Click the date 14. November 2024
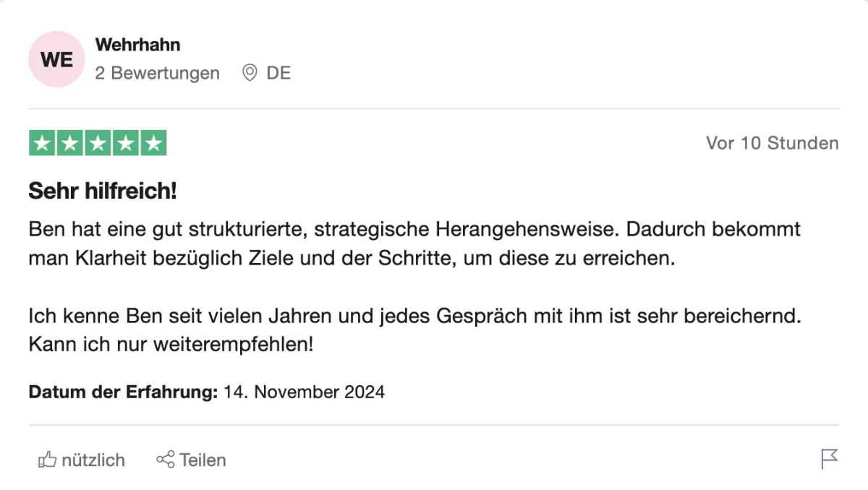This screenshot has width=868, height=490. click(304, 392)
